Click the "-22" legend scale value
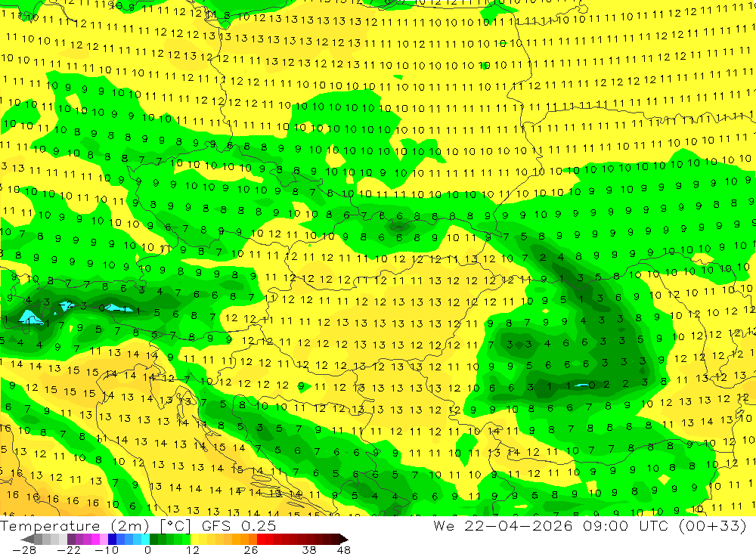This screenshot has height=554, width=756. (x=69, y=550)
